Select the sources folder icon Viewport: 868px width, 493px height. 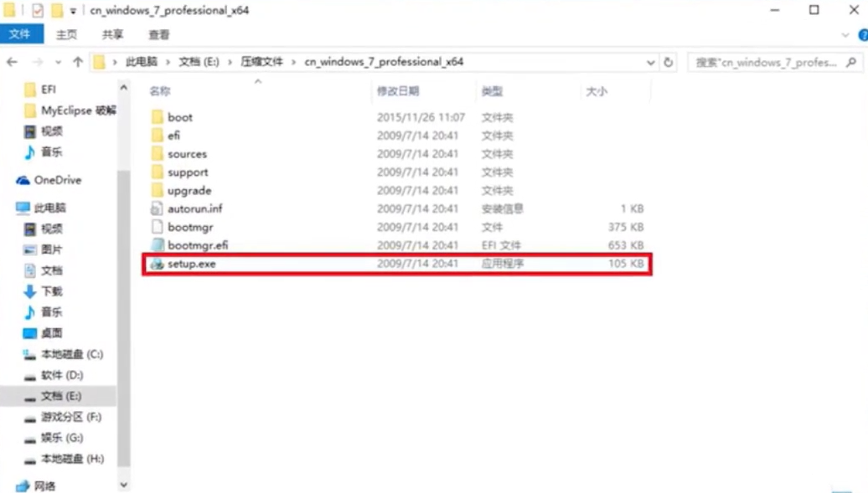158,153
